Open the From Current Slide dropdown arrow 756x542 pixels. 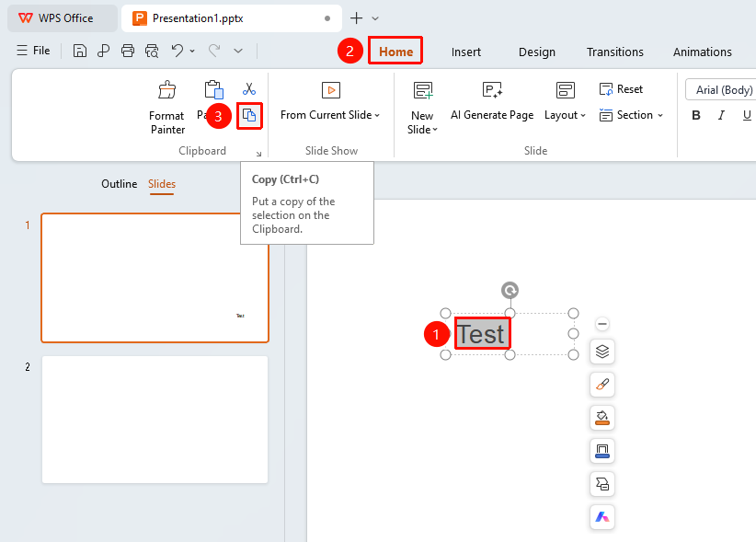point(377,115)
